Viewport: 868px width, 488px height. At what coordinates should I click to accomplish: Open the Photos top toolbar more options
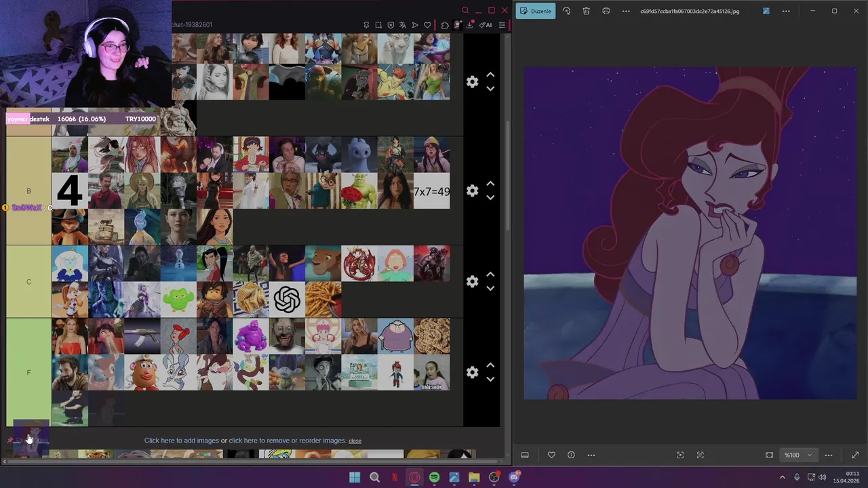(x=626, y=11)
